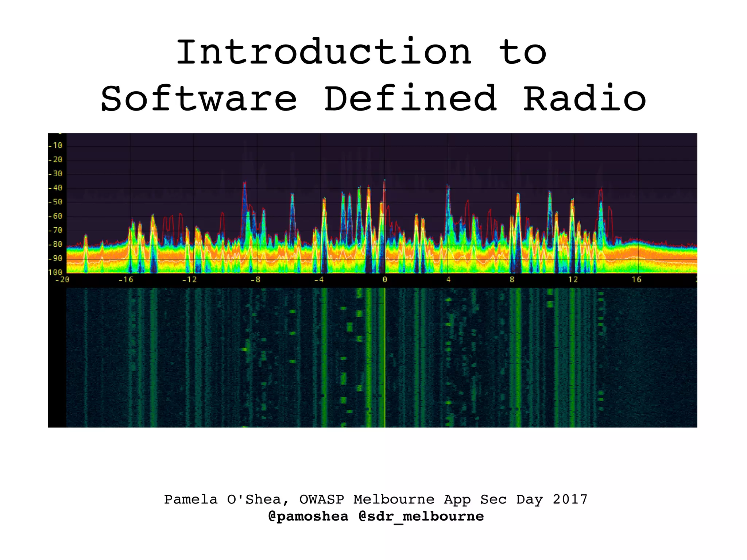Click the 4 frequency axis label
Screen dimensions: 747x560
[x=448, y=280]
